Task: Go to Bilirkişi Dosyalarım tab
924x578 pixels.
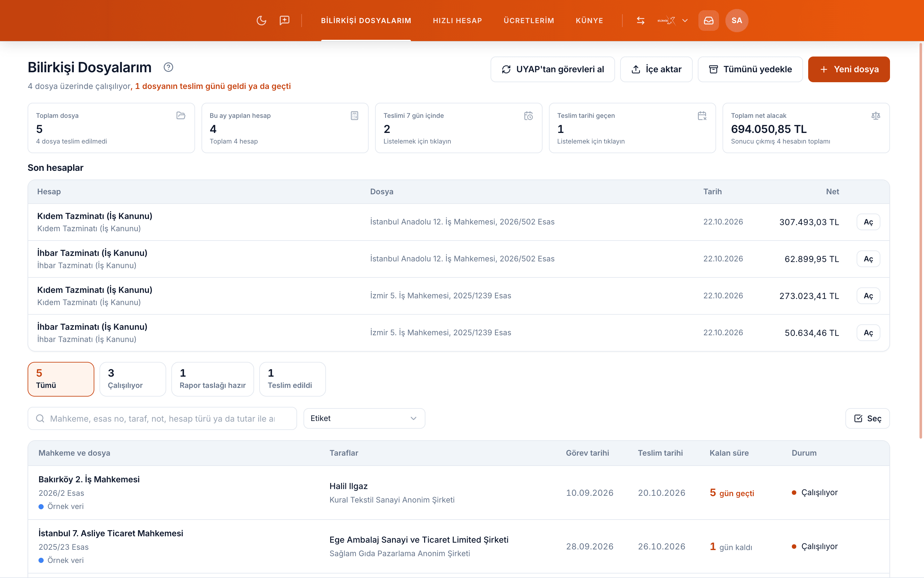Action: tap(366, 21)
